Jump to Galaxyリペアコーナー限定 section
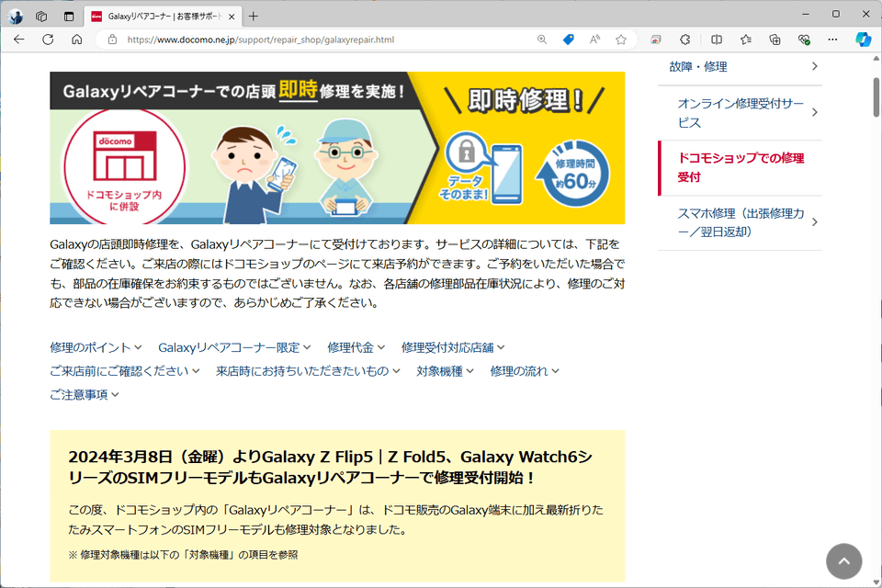 coord(234,347)
